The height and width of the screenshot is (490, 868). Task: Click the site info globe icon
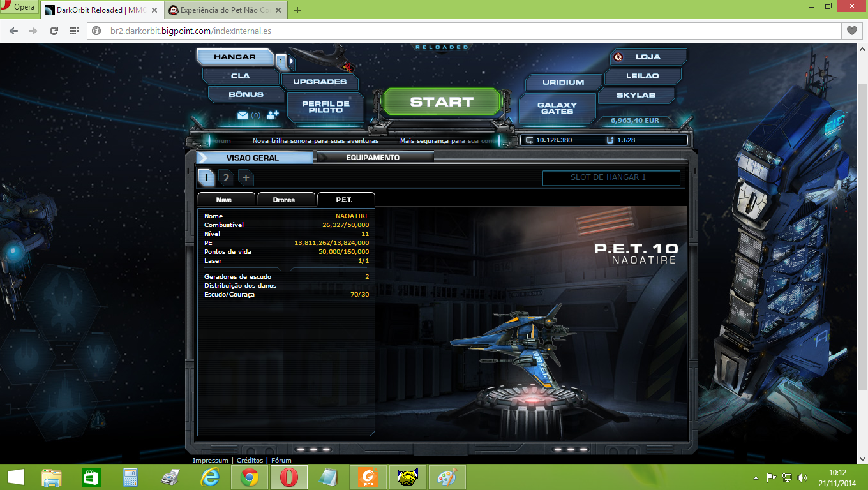98,31
